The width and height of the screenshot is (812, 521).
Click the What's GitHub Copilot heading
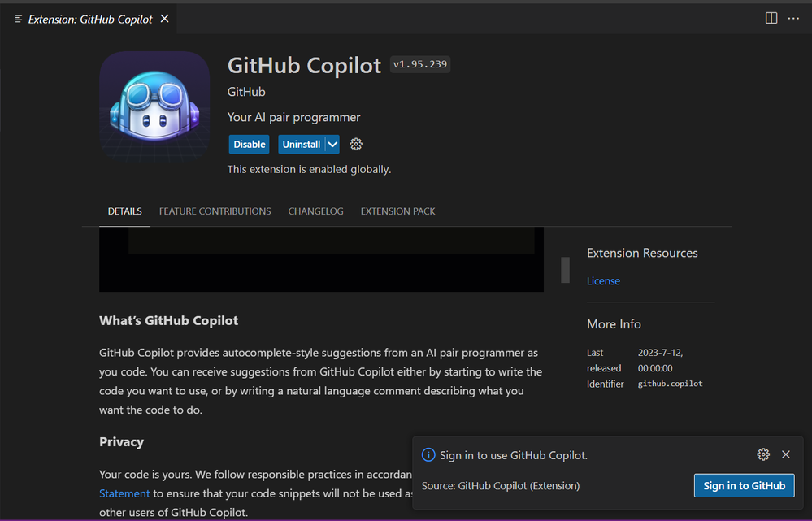[x=169, y=320]
